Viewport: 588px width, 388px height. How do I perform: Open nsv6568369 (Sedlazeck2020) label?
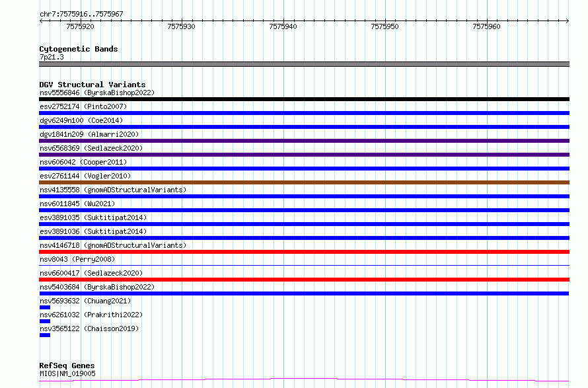click(x=91, y=148)
